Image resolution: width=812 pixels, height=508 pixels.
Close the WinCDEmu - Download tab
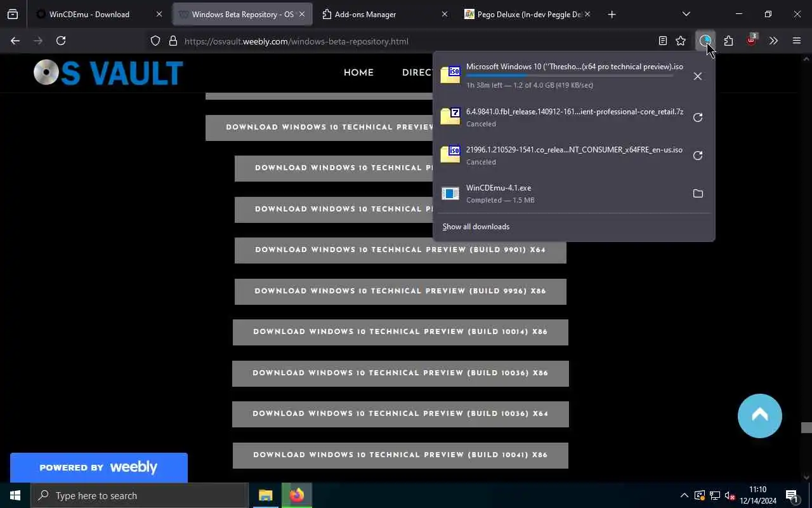pos(159,14)
